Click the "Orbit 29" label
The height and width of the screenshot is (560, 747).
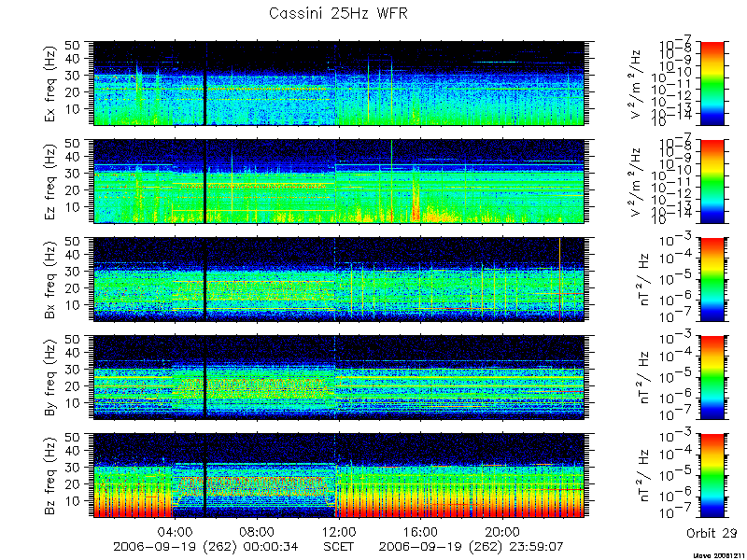click(x=712, y=533)
